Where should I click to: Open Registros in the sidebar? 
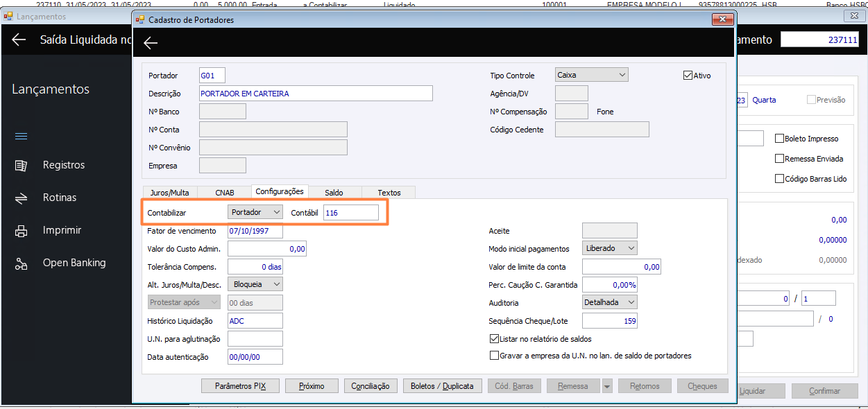[x=64, y=166]
